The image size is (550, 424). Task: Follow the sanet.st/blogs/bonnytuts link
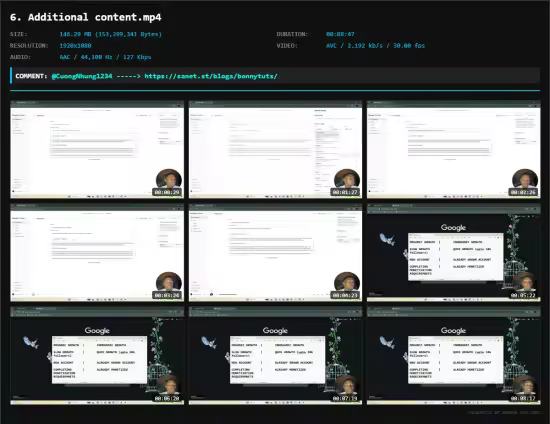[x=211, y=76]
